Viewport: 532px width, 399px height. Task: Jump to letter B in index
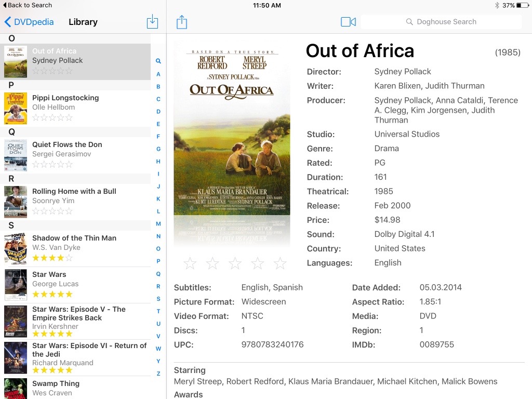click(x=158, y=87)
